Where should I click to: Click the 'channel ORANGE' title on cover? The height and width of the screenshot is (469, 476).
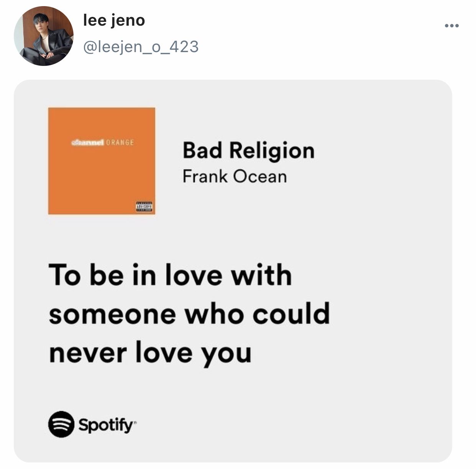click(103, 143)
